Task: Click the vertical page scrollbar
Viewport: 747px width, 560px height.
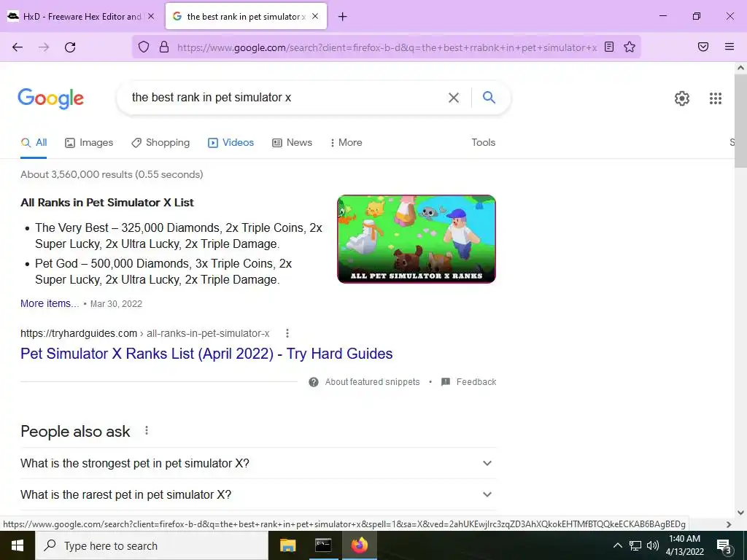Action: pos(740,120)
